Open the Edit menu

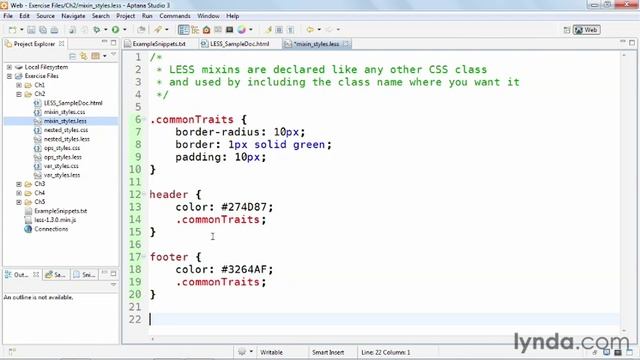(24, 16)
